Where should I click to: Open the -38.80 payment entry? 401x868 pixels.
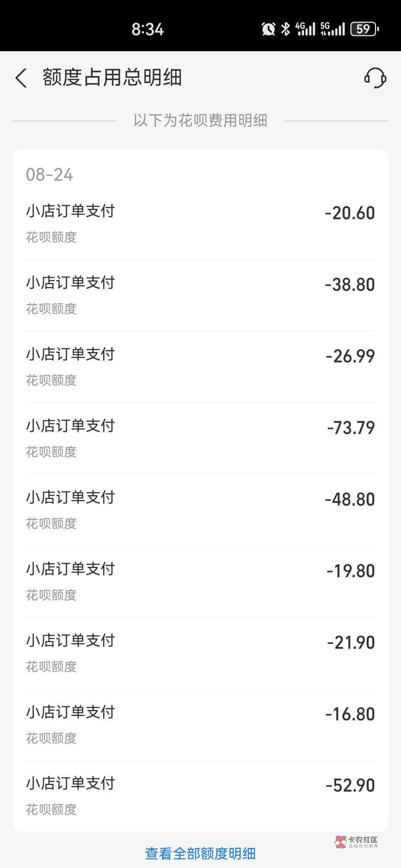click(x=200, y=295)
